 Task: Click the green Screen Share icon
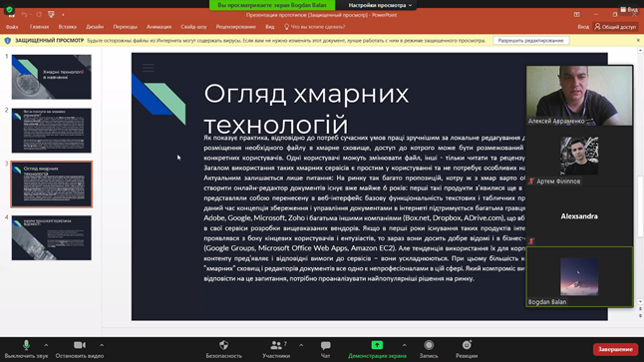[x=377, y=345]
